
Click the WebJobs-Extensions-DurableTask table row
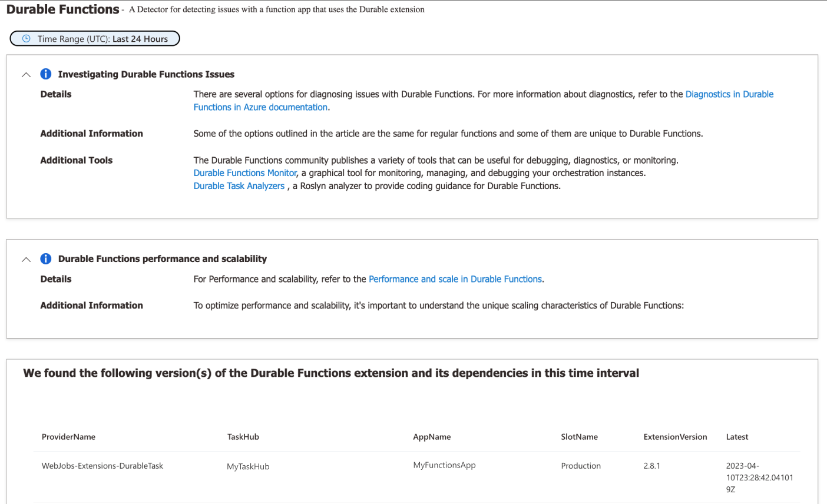pos(102,465)
